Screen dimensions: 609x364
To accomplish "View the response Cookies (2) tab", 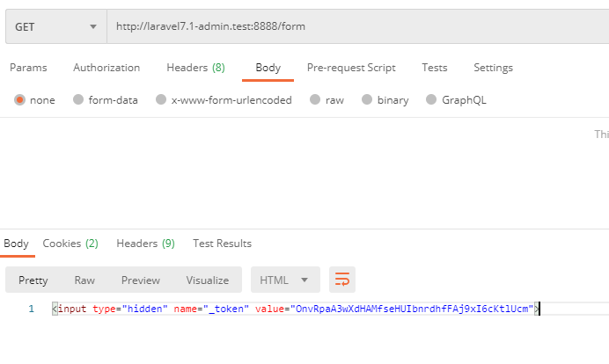I will coord(70,244).
